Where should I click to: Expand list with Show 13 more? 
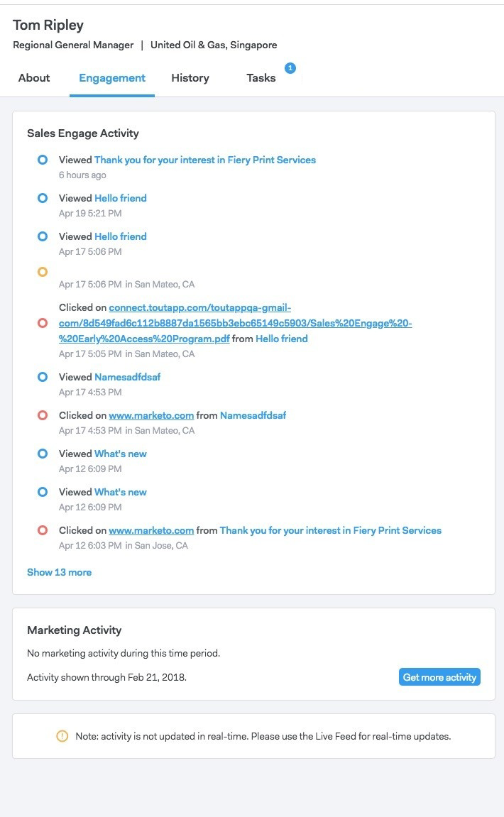tap(59, 572)
